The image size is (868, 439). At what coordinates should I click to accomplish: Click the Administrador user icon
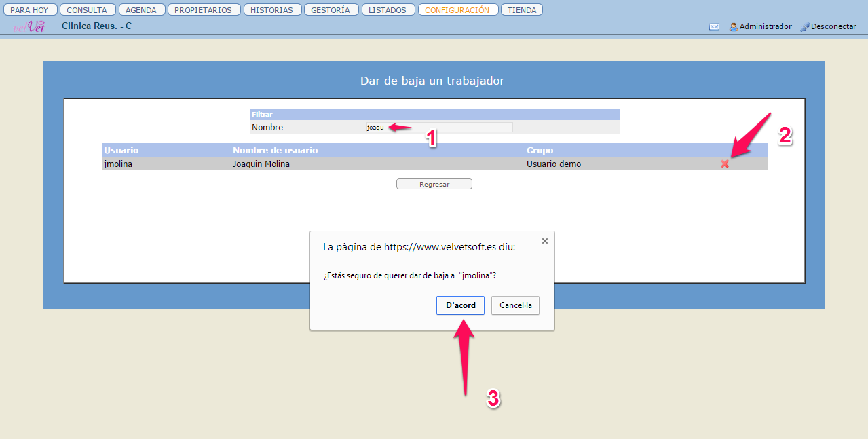click(x=734, y=27)
